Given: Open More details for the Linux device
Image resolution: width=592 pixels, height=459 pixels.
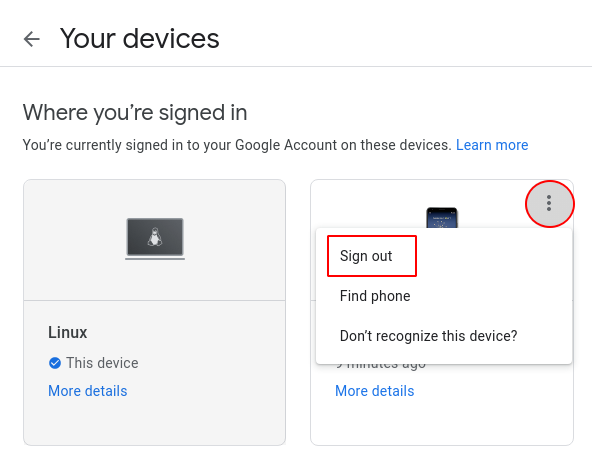Looking at the screenshot, I should tap(88, 391).
